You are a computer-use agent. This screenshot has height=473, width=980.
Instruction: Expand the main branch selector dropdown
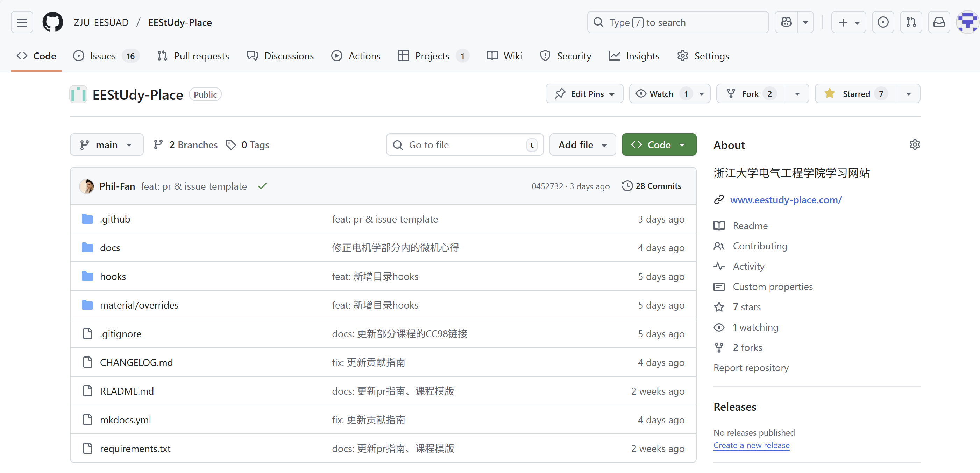[107, 144]
